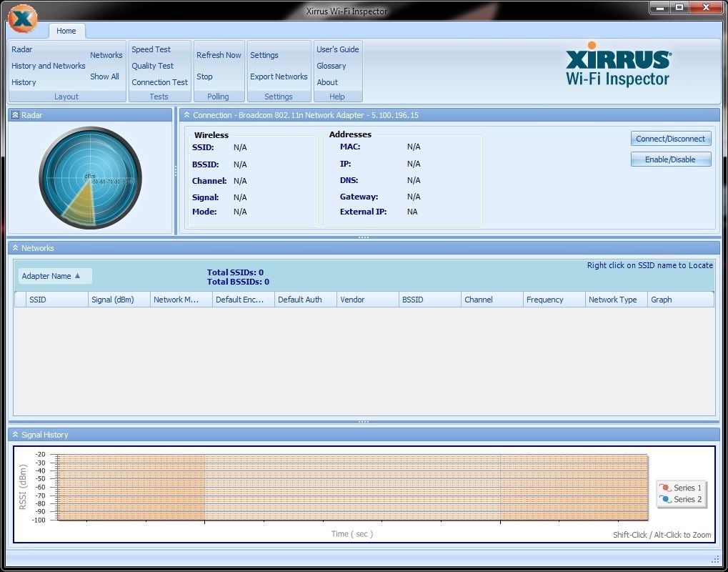This screenshot has width=728, height=572.
Task: Sort networks by Channel column
Action: tap(492, 300)
